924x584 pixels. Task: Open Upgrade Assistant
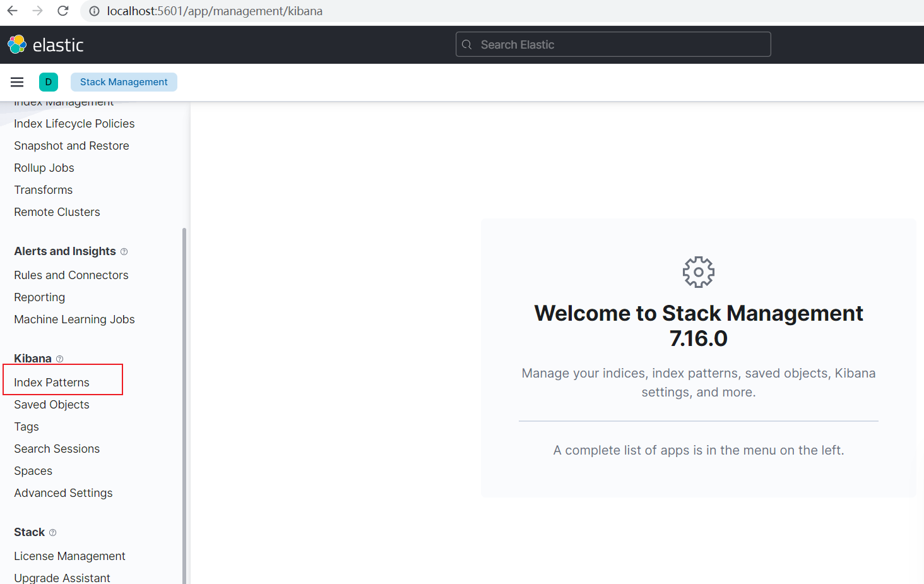62,578
